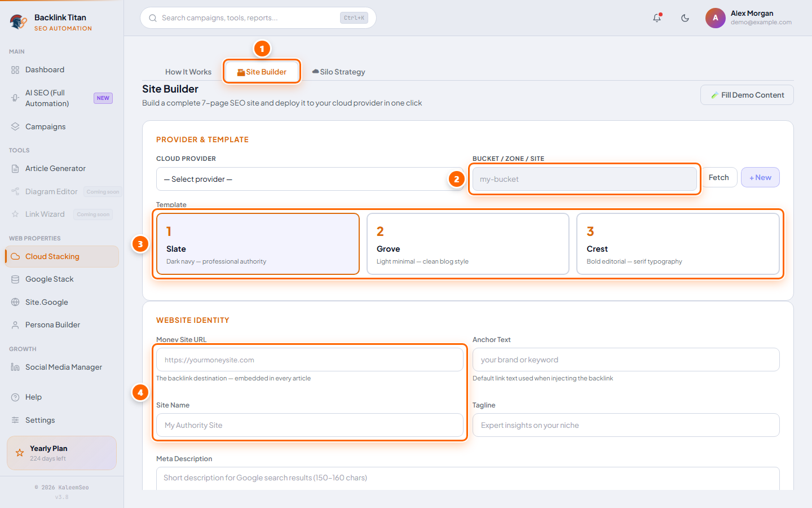
Task: Click the Social Media Manager icon
Action: click(x=15, y=367)
